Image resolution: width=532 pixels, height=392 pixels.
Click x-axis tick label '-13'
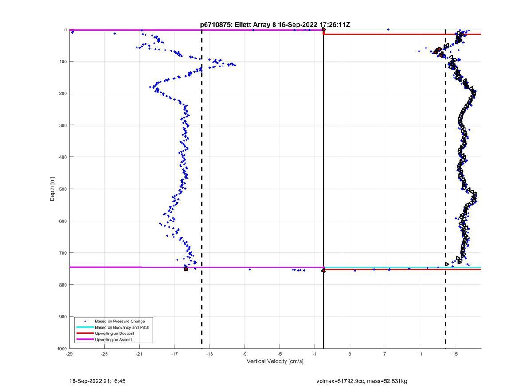[x=209, y=354]
